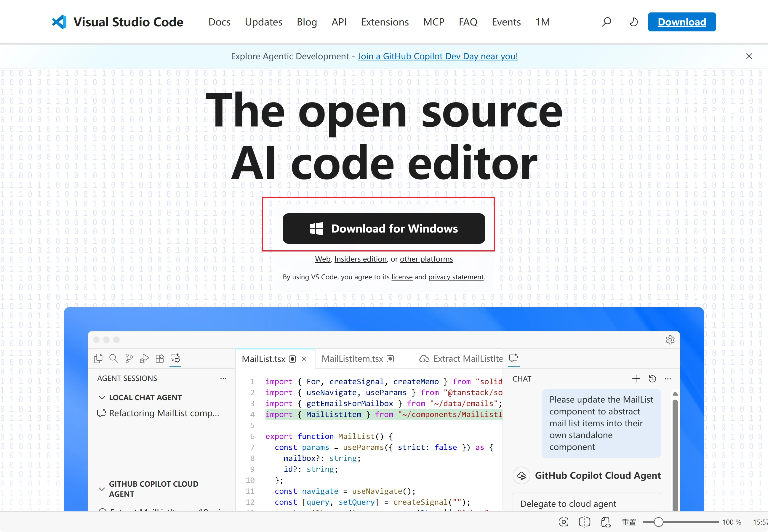Collapse the LOCAL CHAT AGENT section
Image resolution: width=768 pixels, height=532 pixels.
(102, 398)
